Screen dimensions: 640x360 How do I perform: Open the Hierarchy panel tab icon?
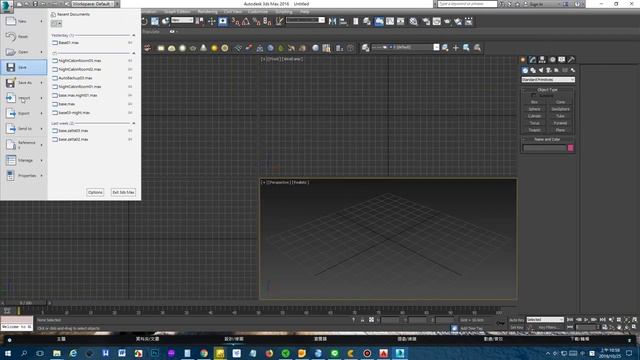(x=542, y=60)
